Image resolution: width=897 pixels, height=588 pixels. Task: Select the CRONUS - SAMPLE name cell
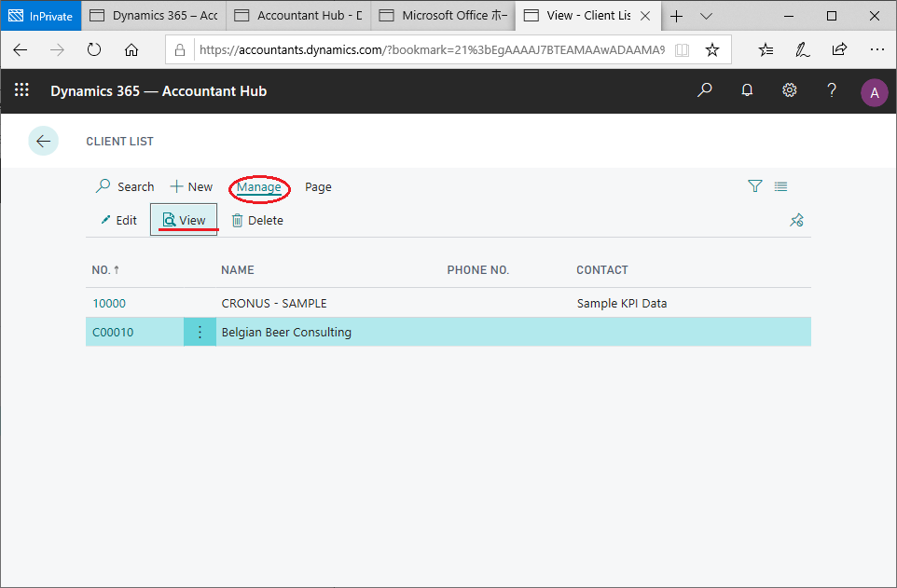[x=274, y=303]
